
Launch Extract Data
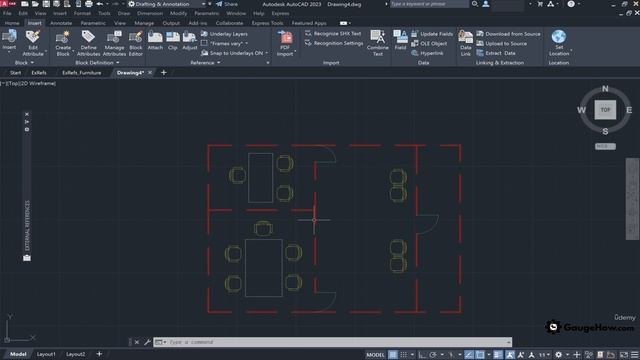(x=496, y=53)
